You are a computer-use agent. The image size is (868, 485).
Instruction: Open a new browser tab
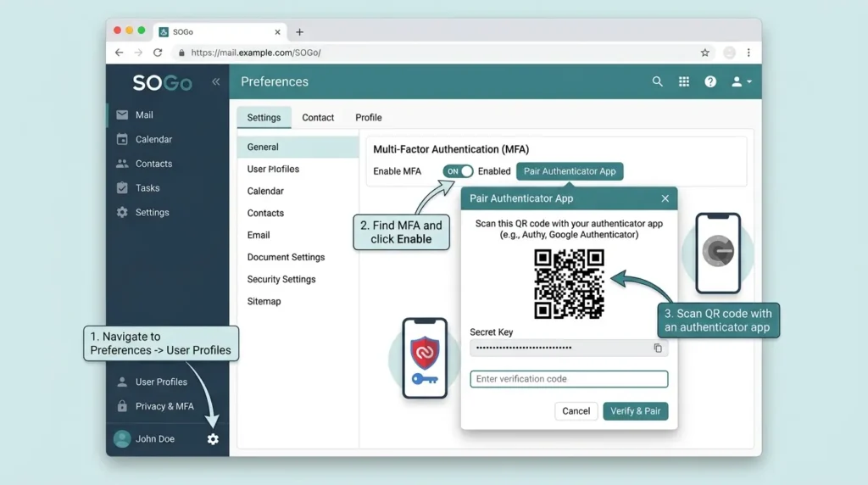point(299,32)
